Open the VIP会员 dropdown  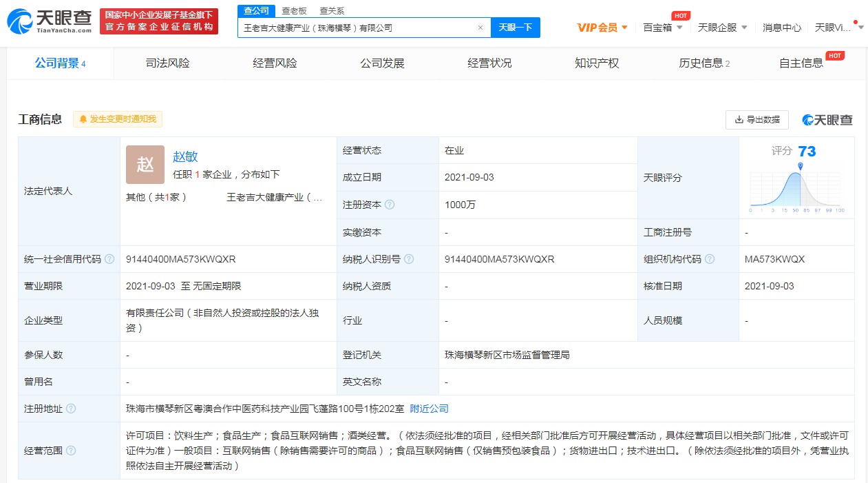click(598, 26)
